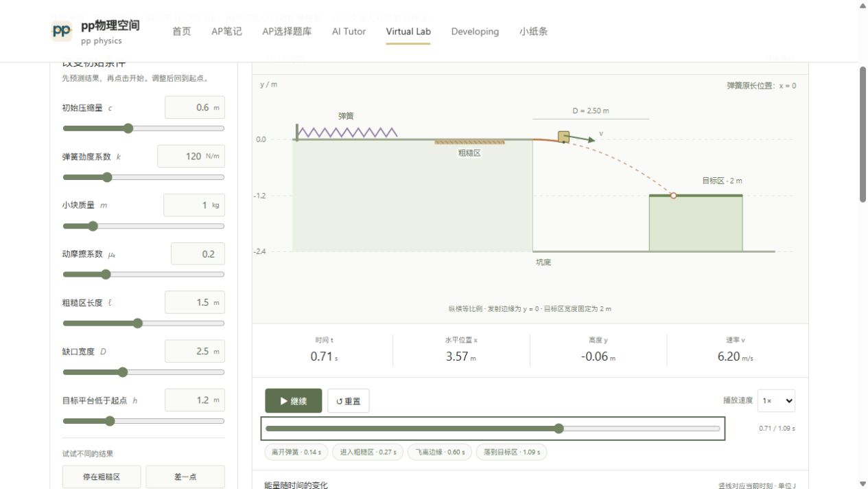This screenshot has height=489, width=868.
Task: Click the 弹簧劲度系数 value field
Action: point(191,156)
